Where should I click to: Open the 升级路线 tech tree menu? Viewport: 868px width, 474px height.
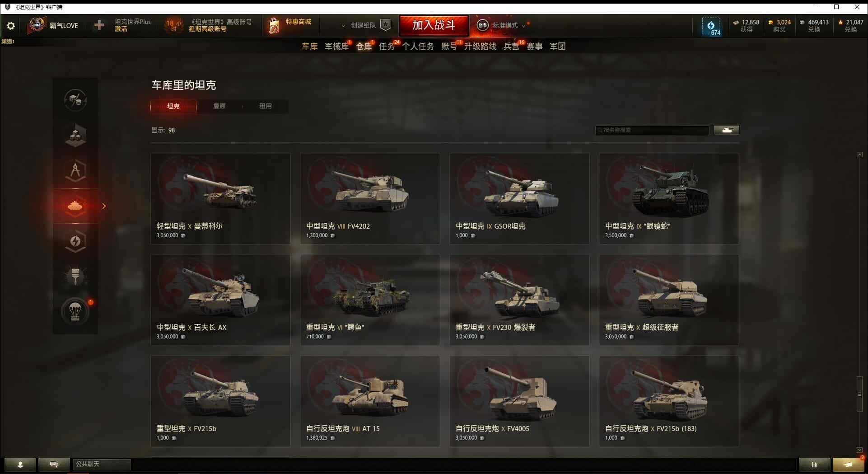[480, 46]
